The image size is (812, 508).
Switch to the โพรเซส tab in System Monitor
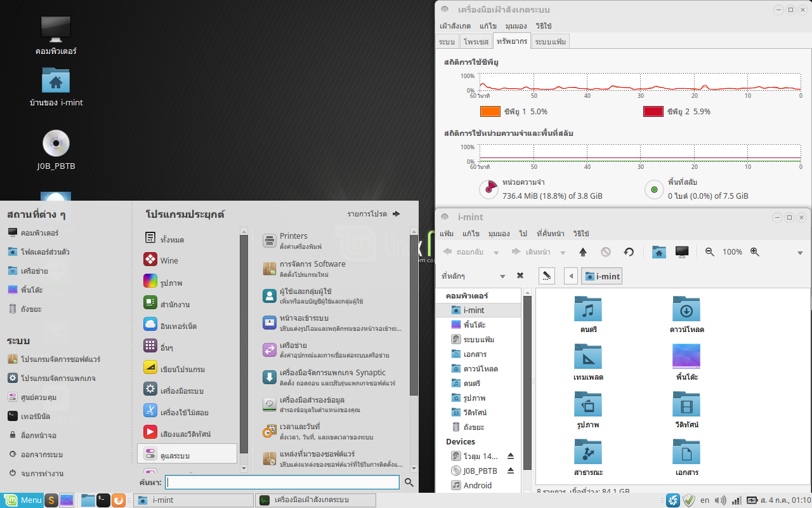point(476,41)
